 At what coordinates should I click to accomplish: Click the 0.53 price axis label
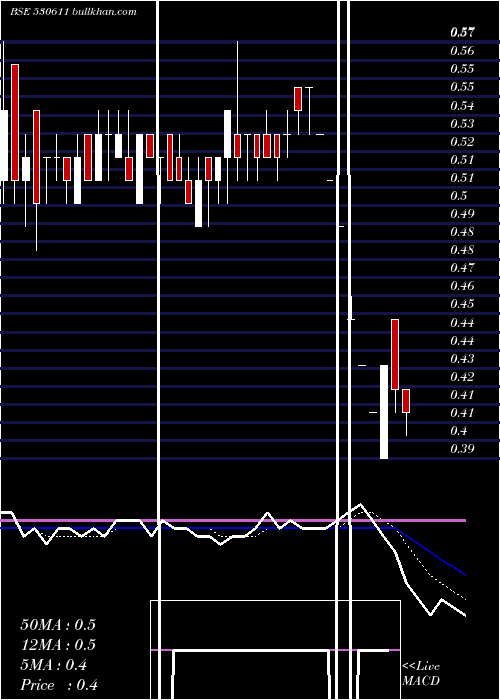coord(462,124)
